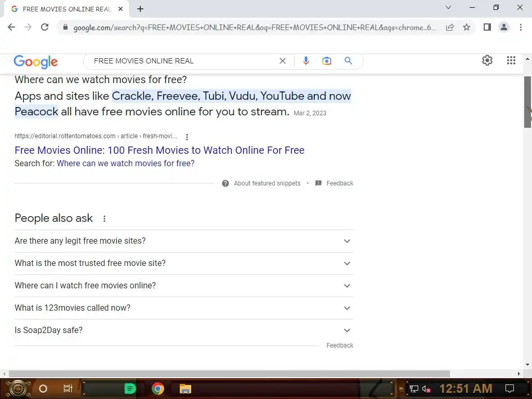Click the vertical scrollbar up arrow
Image resolution: width=532 pixels, height=399 pixels.
click(x=527, y=59)
